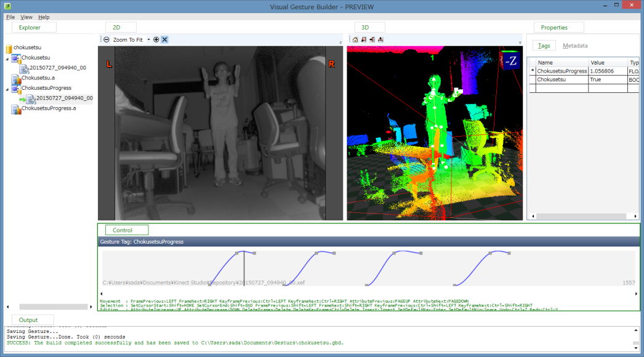Select the ChokusetsuProgress project in Explorer
The image size is (644, 357).
46,88
